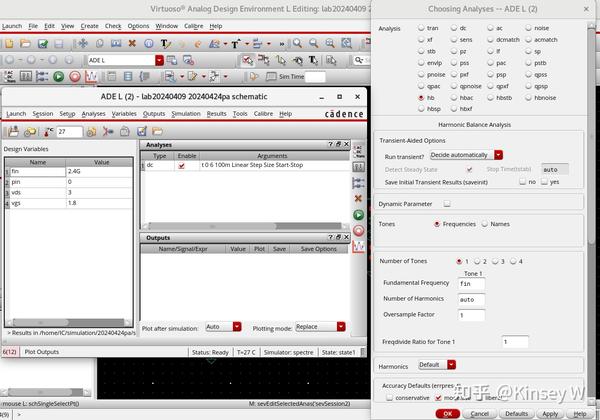Click the blue info properties icon
The height and width of the screenshot is (420, 600).
[x=148, y=44]
